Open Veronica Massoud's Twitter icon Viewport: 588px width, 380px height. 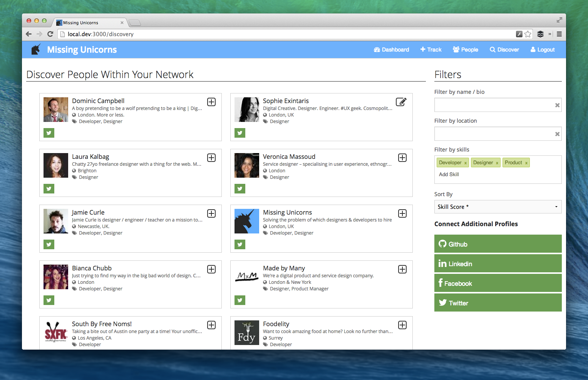pos(240,188)
